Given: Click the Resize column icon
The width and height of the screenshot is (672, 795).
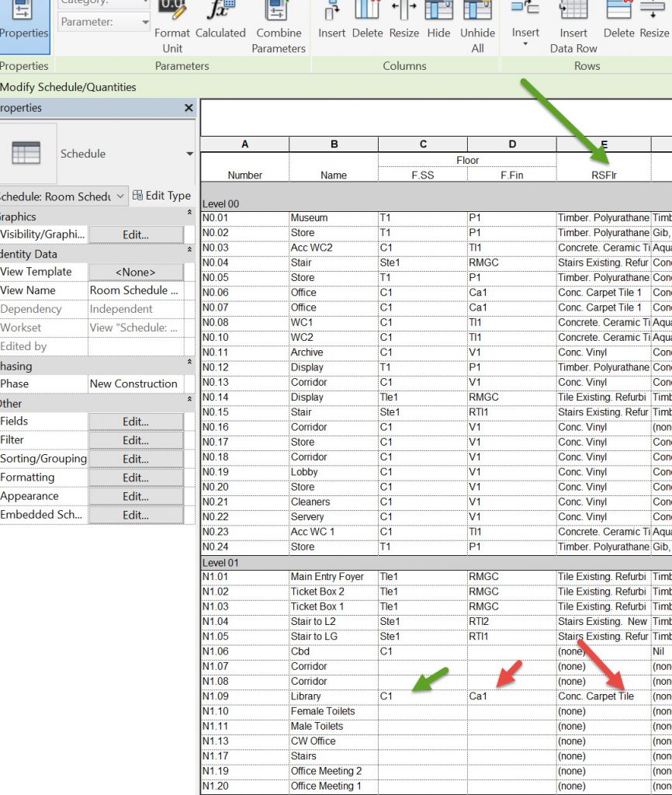Looking at the screenshot, I should click(x=404, y=11).
